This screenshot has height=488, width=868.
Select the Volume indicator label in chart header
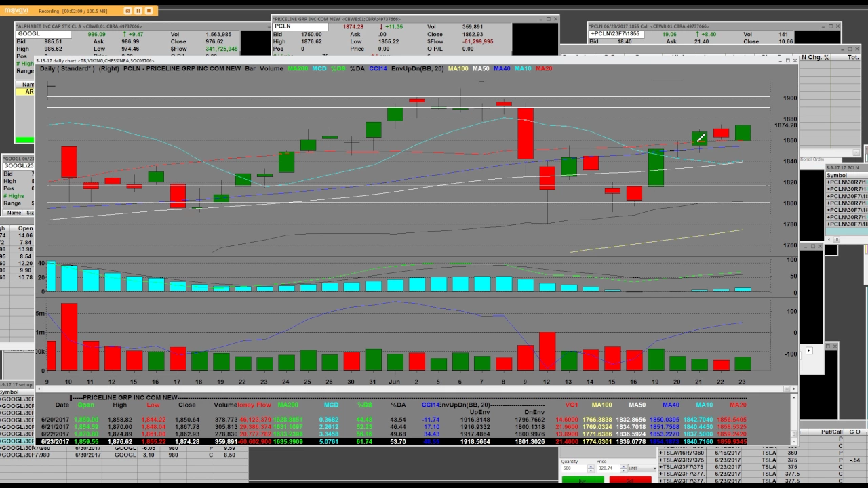(271, 68)
